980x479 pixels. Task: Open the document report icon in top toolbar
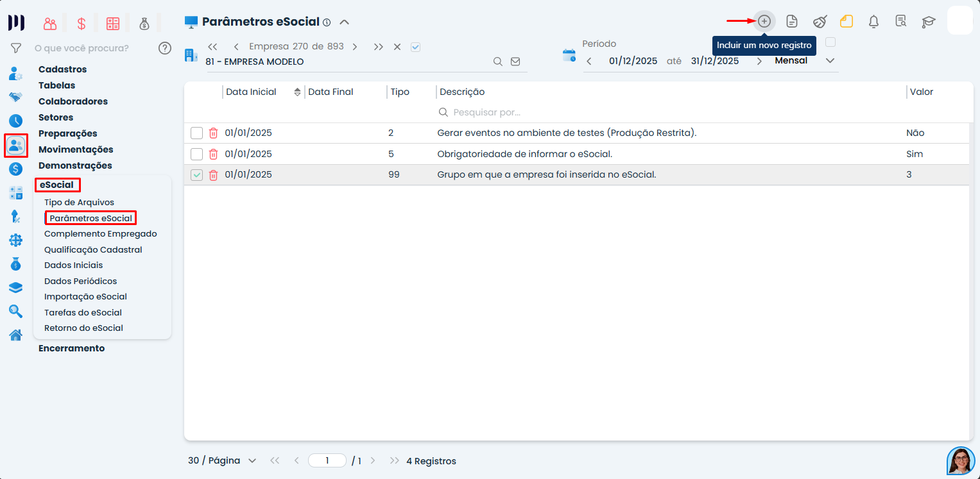pyautogui.click(x=792, y=21)
